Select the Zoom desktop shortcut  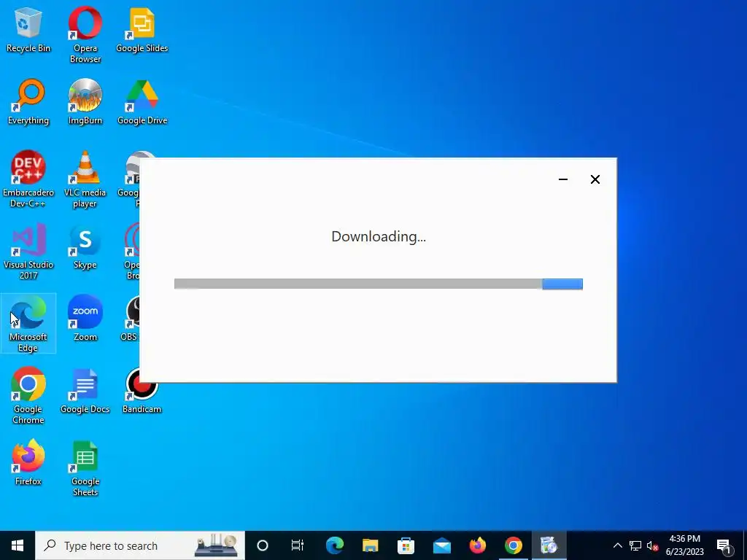click(x=85, y=318)
